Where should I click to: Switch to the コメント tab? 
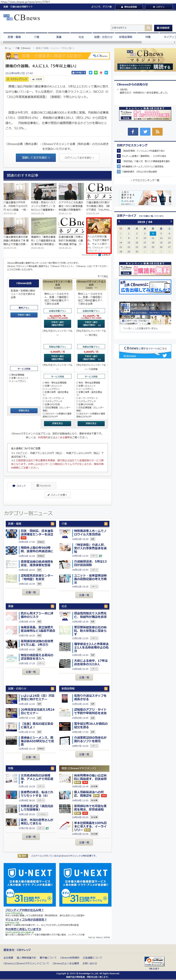[19, 485]
